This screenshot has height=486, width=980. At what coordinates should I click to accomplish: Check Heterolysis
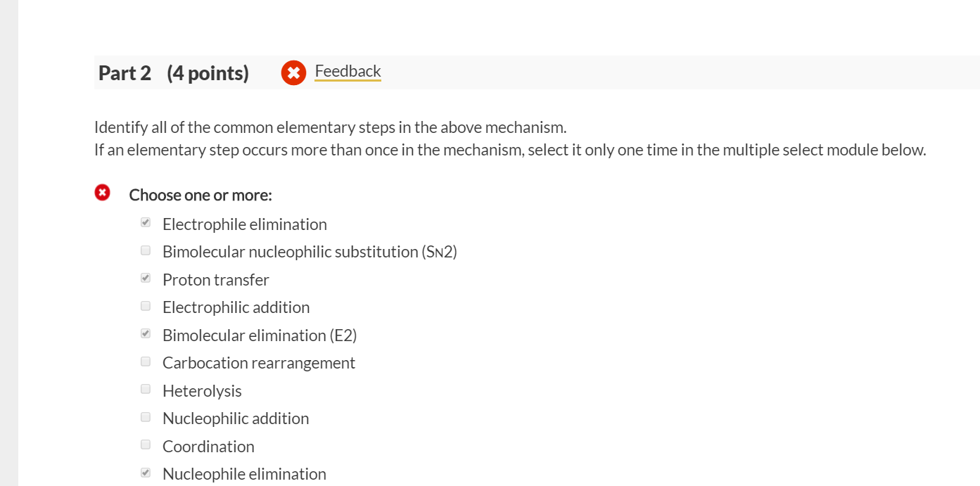click(145, 388)
